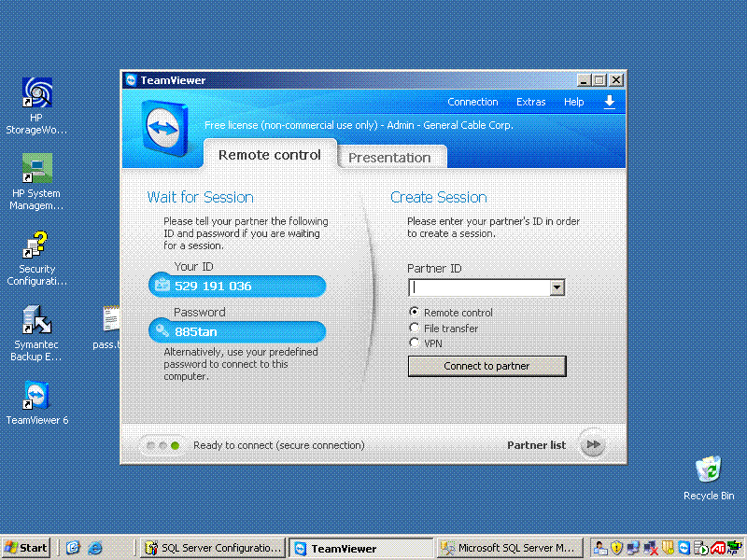Open Security Configuration desktop shortcut
The width and height of the screenshot is (747, 560).
tap(37, 246)
